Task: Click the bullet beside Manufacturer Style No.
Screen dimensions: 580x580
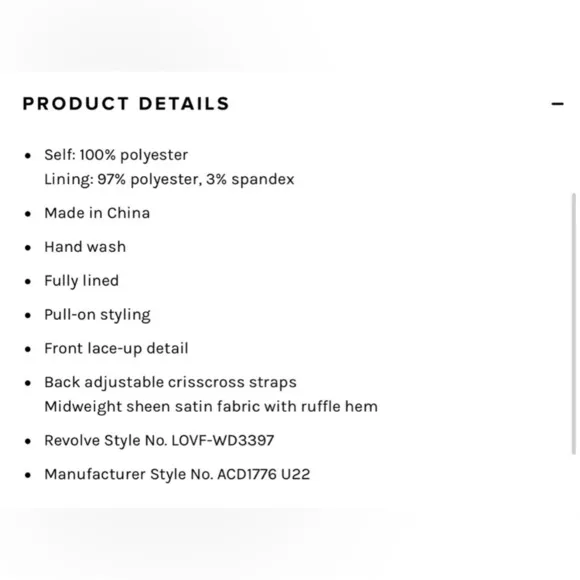Action: point(28,475)
